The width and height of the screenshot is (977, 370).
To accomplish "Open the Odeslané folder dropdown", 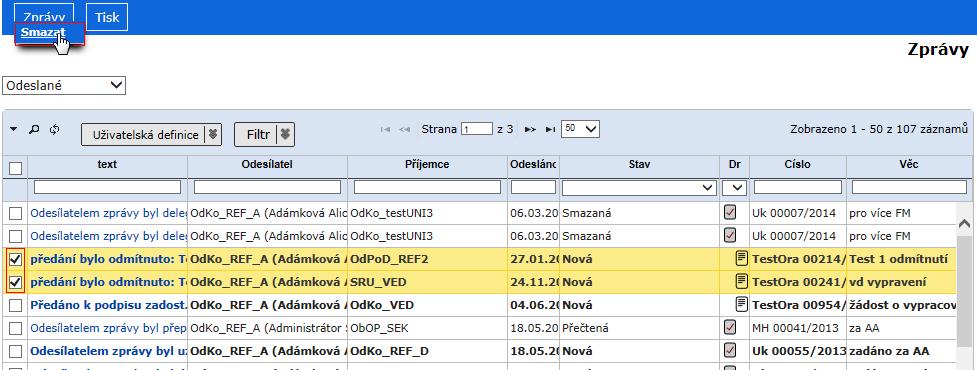I will [64, 86].
